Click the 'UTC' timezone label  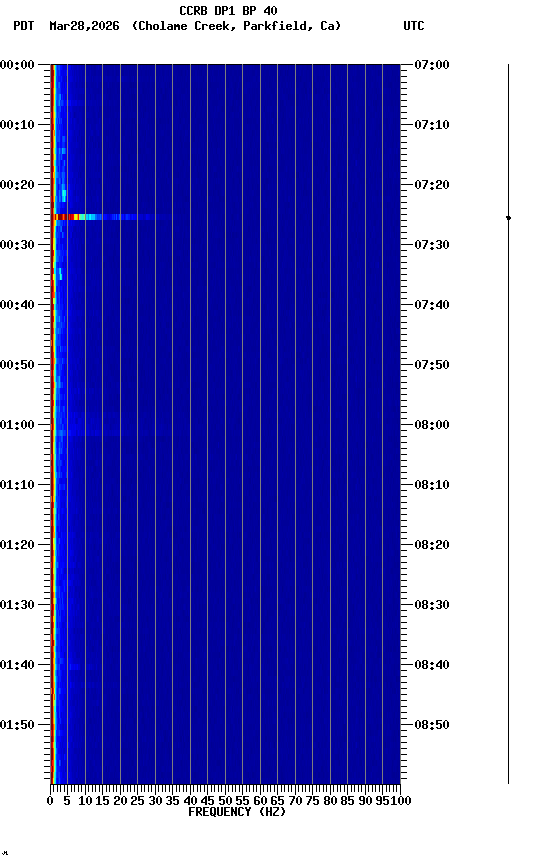414,26
